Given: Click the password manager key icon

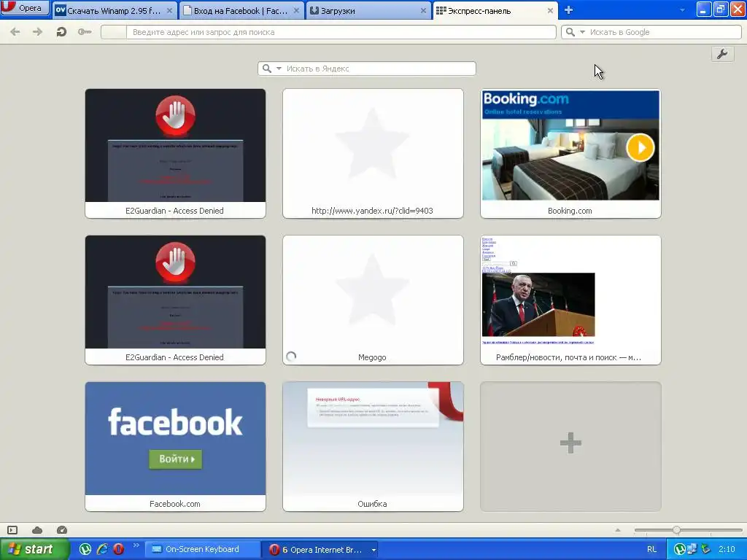Looking at the screenshot, I should [x=85, y=32].
